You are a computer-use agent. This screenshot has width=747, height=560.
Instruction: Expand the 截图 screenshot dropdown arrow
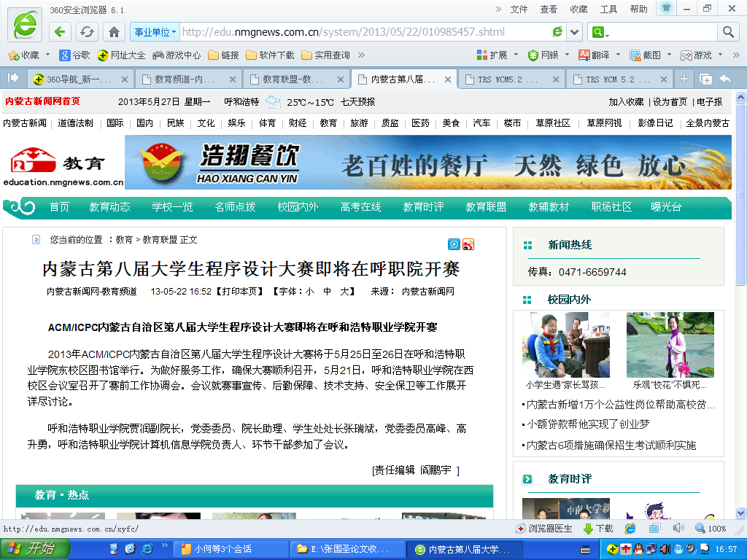pos(668,55)
